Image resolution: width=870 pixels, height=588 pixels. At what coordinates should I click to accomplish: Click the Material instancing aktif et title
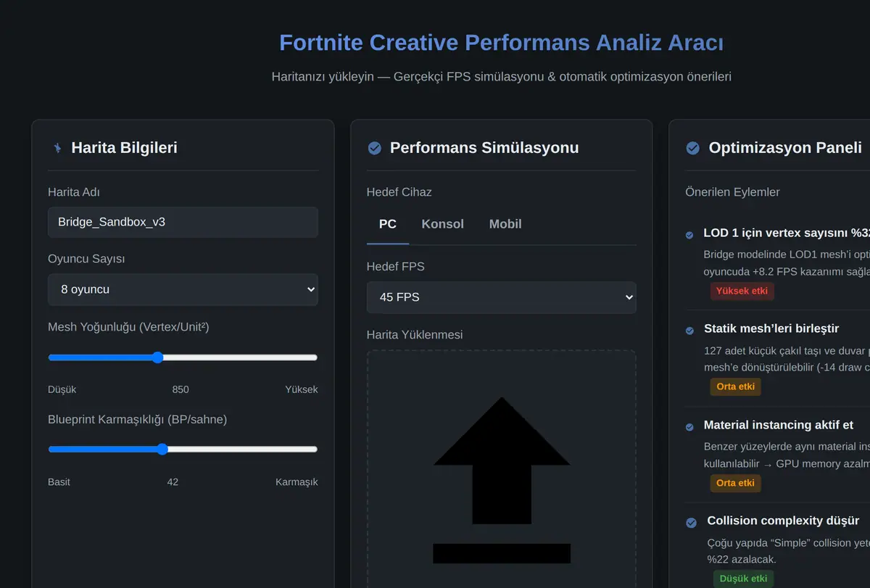[779, 425]
